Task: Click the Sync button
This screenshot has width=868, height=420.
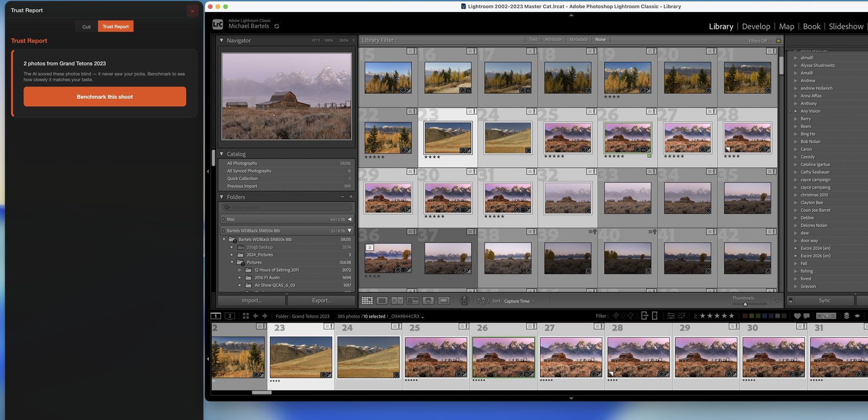Action: (x=825, y=300)
